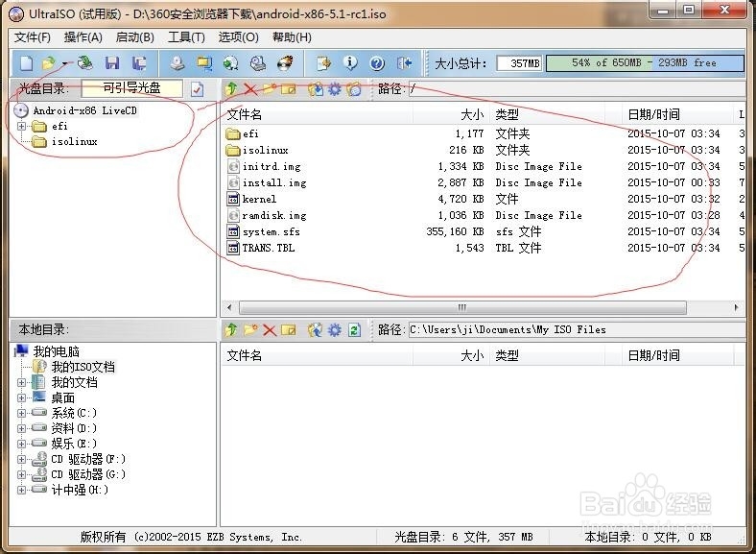Click Rename icon in local pane toolbar
This screenshot has height=554, width=756.
[289, 330]
